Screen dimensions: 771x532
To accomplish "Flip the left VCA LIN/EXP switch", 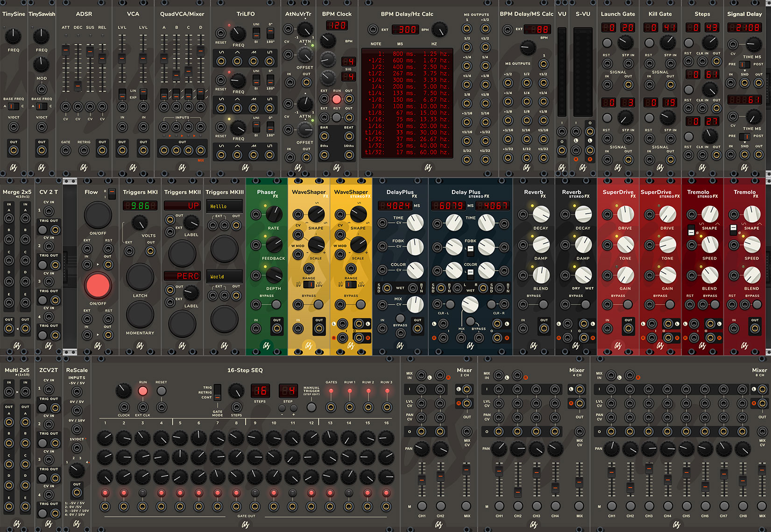I will [x=122, y=94].
